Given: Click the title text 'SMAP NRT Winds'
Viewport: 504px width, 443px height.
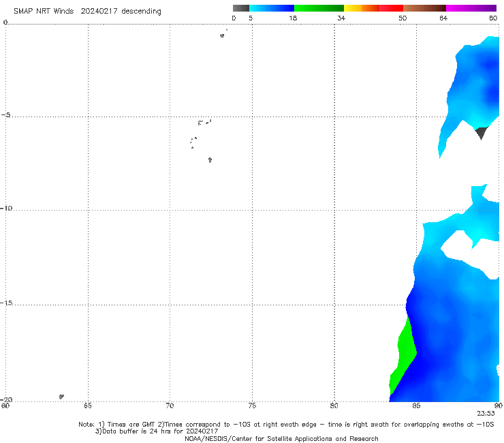Looking at the screenshot, I should click(44, 11).
